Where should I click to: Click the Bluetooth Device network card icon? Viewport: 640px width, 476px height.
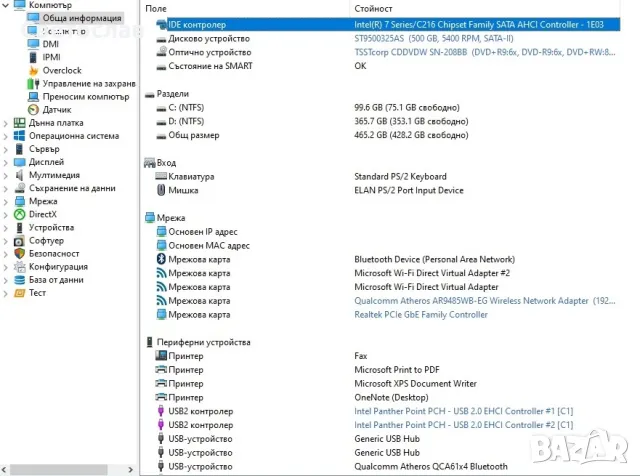[163, 260]
